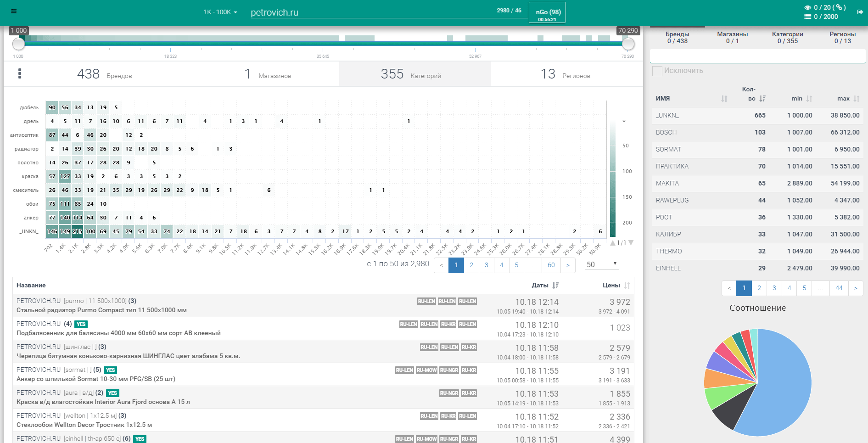
Task: Sort product list by Цены icon
Action: (627, 286)
